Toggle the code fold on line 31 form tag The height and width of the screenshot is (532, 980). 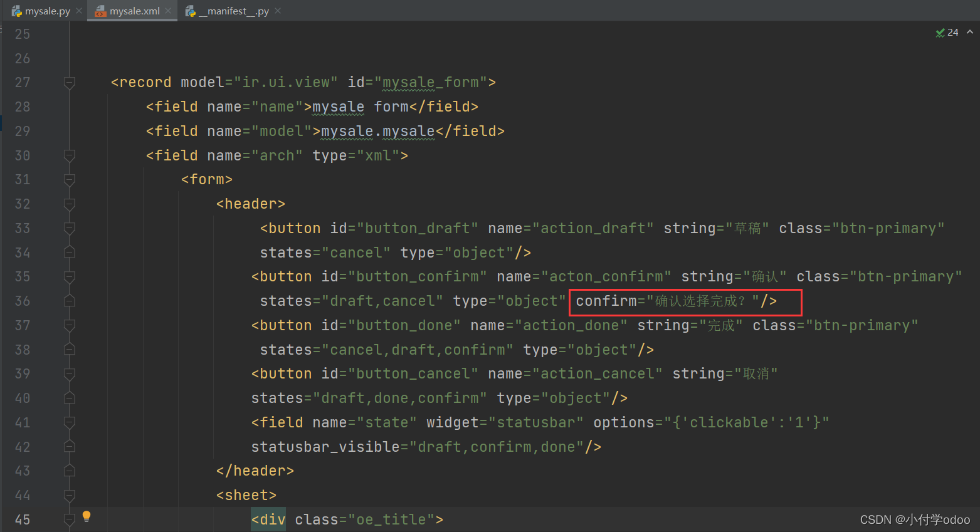70,179
